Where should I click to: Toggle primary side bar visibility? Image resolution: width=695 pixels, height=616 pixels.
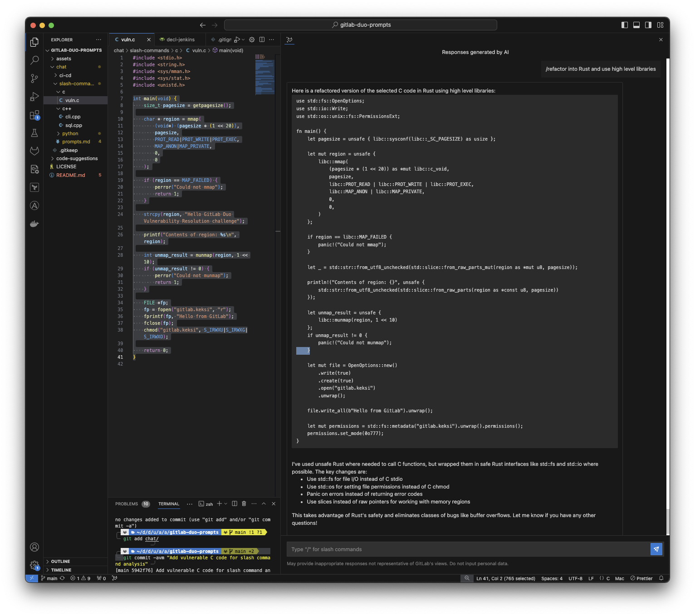coord(625,25)
